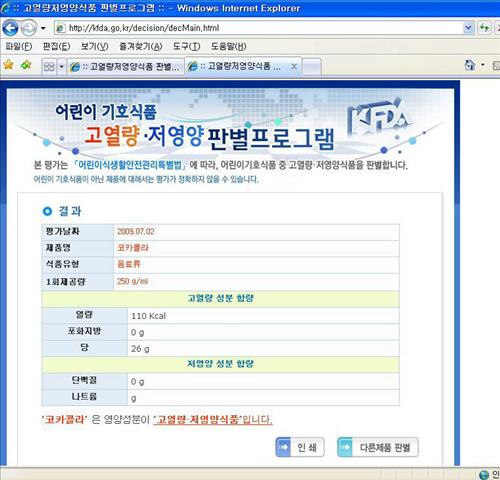The image size is (500, 480).
Task: Open the Favorites star icon
Action: tap(8, 65)
